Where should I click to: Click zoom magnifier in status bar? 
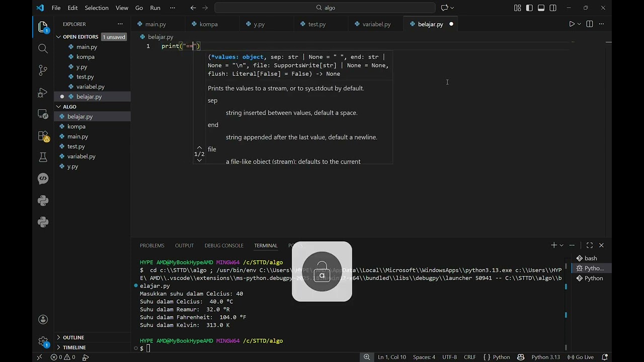tap(367, 357)
